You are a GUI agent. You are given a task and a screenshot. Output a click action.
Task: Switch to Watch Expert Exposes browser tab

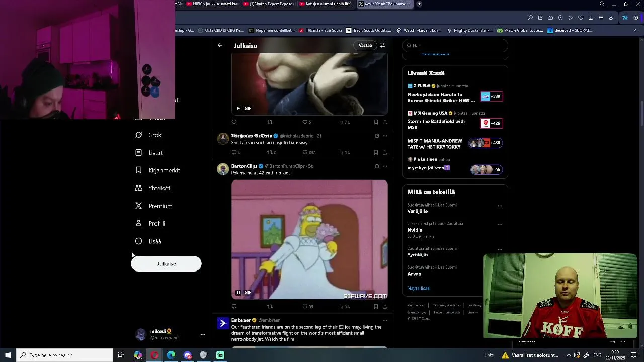coord(269,4)
